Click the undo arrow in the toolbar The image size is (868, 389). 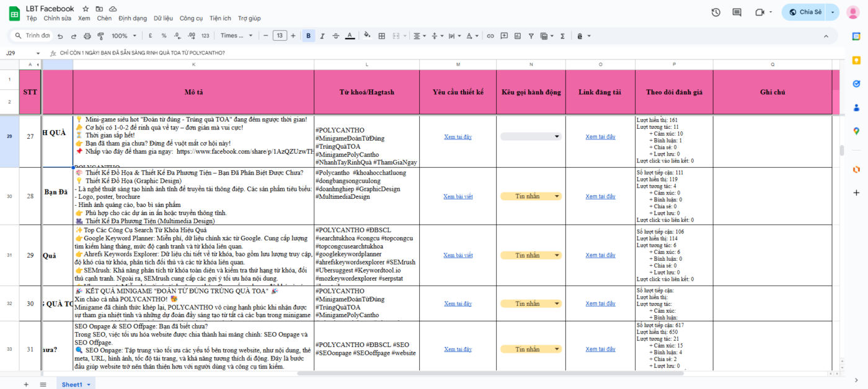[60, 36]
